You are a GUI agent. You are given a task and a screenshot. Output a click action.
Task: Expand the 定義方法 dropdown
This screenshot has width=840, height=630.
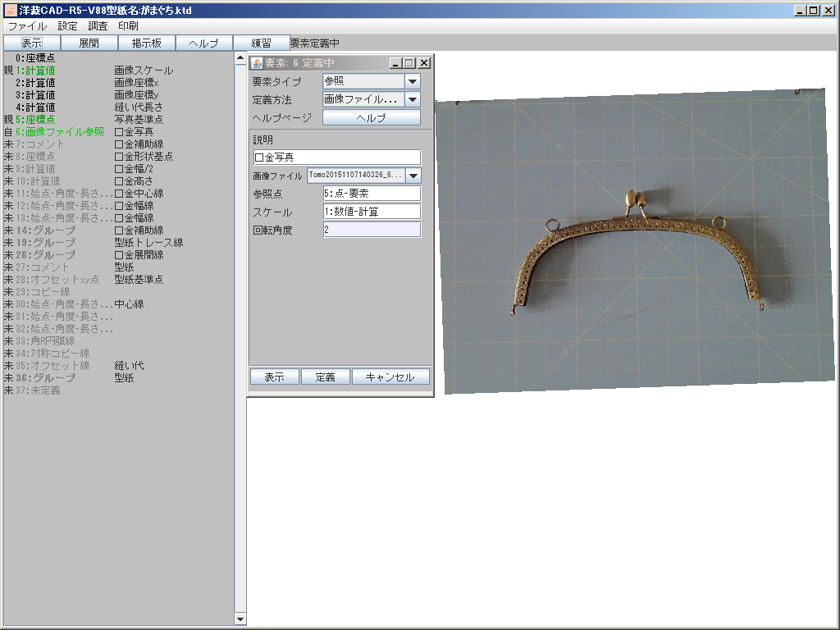(372, 99)
